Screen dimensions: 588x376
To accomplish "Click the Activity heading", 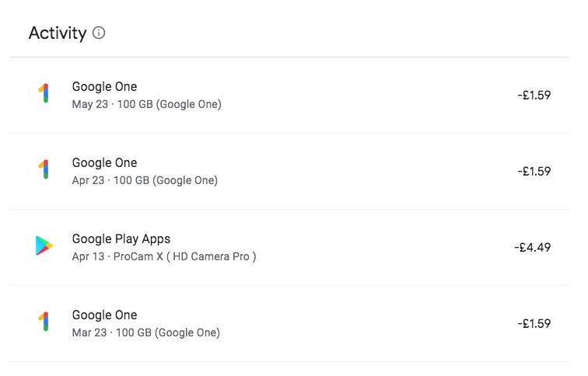I will click(58, 33).
